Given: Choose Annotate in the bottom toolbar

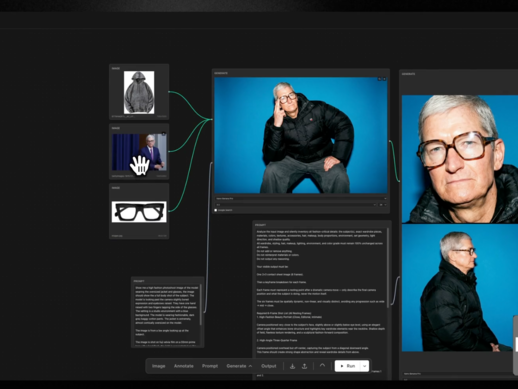Looking at the screenshot, I should tap(184, 366).
